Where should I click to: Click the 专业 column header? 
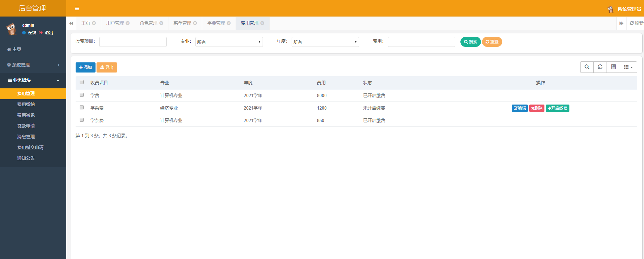(165, 83)
